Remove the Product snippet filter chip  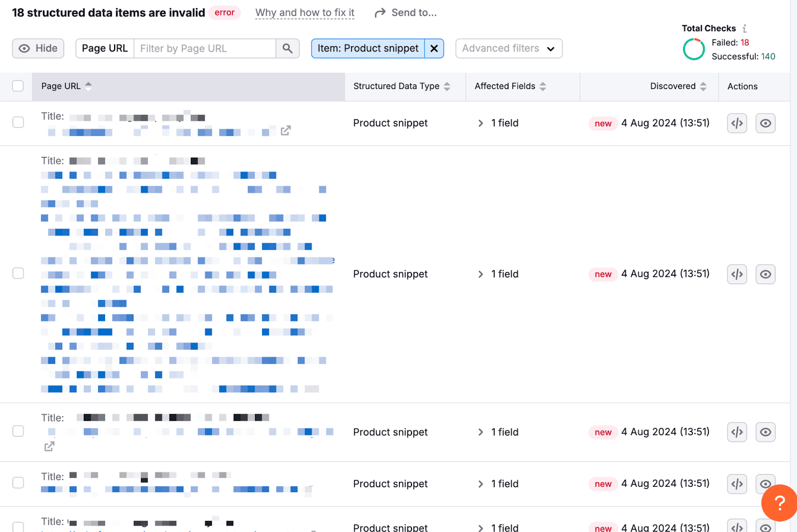[434, 48]
